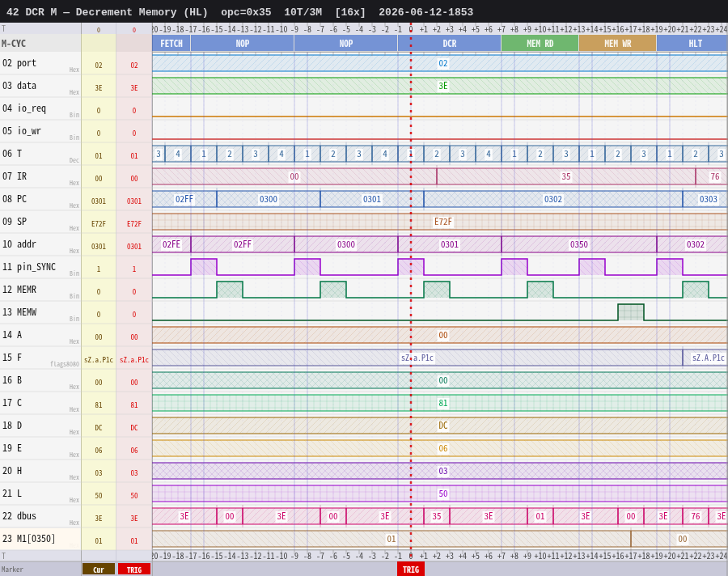Select the PC value 0302 segment
The image size is (728, 576).
[553, 199]
